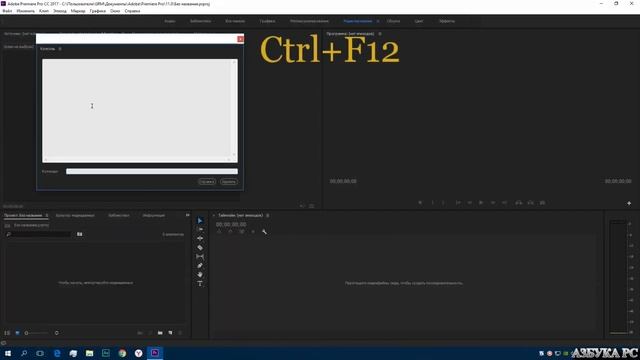Click the Find icon in Project panel footer
This screenshot has height=360, width=640.
[150, 333]
